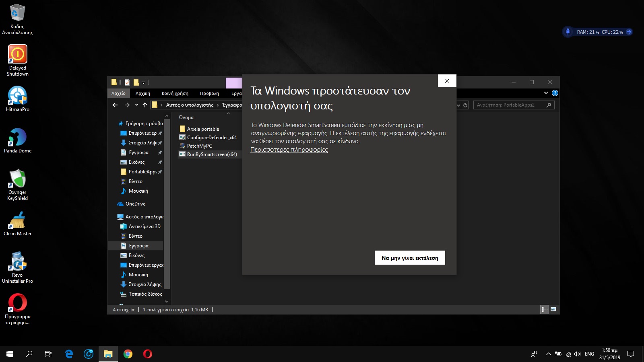Open pinned 'Επιφάνεια εργασίας' under Quick access
This screenshot has height=362, width=644.
coord(141,133)
